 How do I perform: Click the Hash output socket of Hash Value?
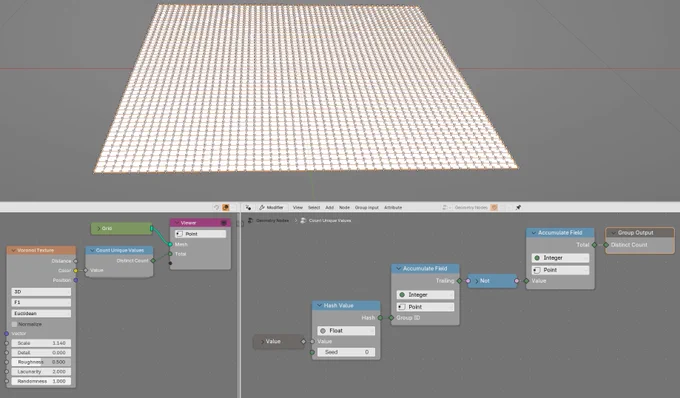[x=380, y=318]
